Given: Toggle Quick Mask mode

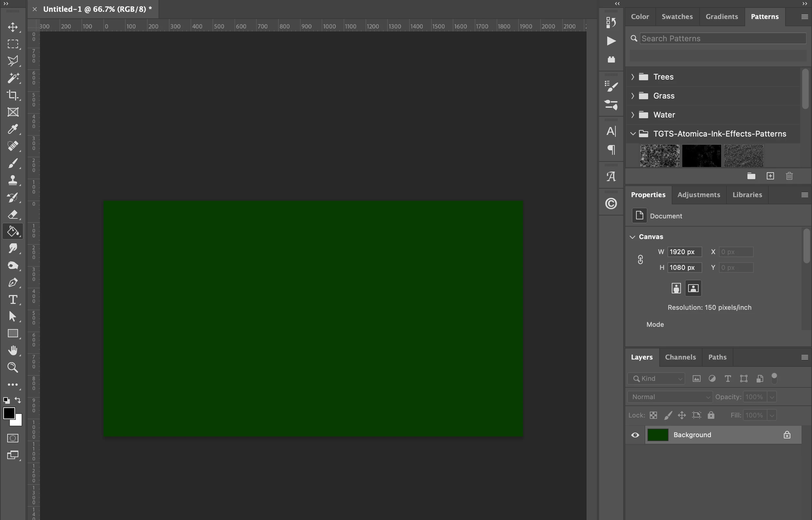Looking at the screenshot, I should click(x=13, y=438).
